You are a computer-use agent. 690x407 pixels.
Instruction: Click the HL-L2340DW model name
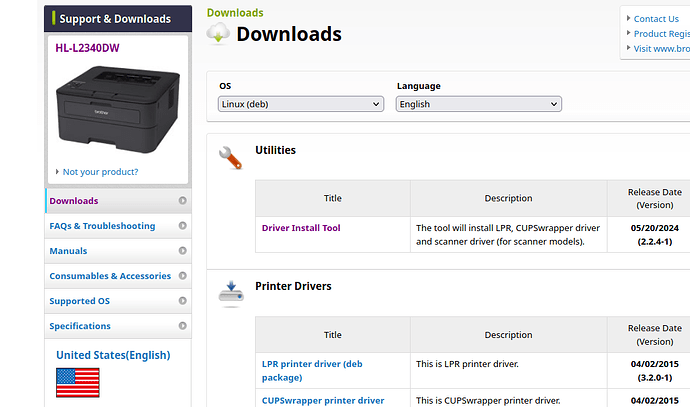[87, 48]
